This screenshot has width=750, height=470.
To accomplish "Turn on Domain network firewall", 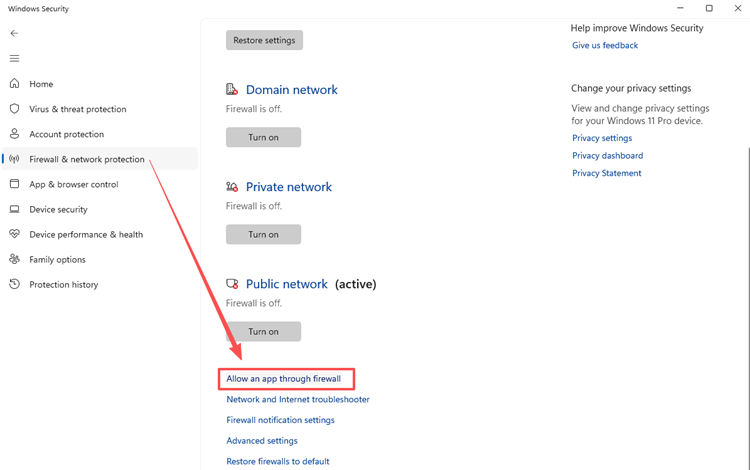I will [x=263, y=137].
